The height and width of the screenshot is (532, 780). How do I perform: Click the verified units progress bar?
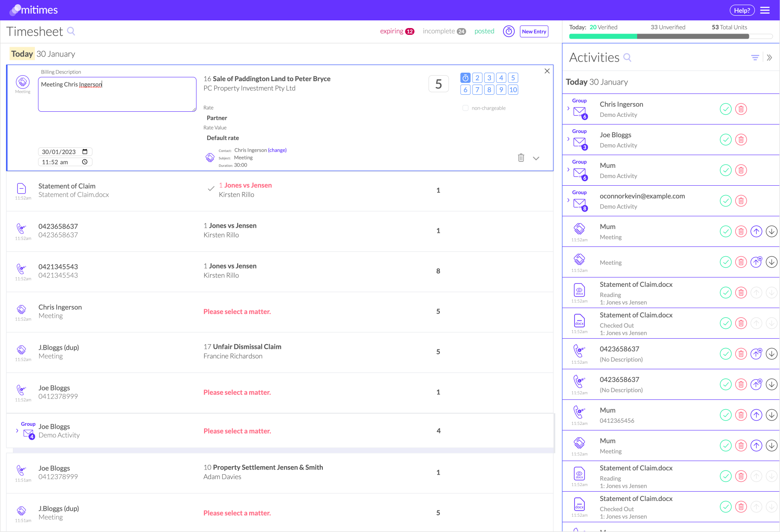click(603, 37)
